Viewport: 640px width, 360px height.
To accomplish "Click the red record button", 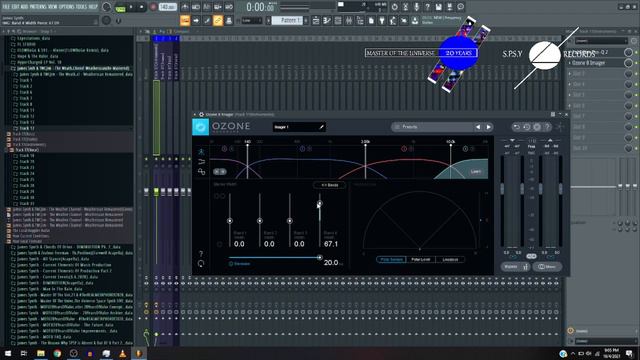I will [153, 7].
